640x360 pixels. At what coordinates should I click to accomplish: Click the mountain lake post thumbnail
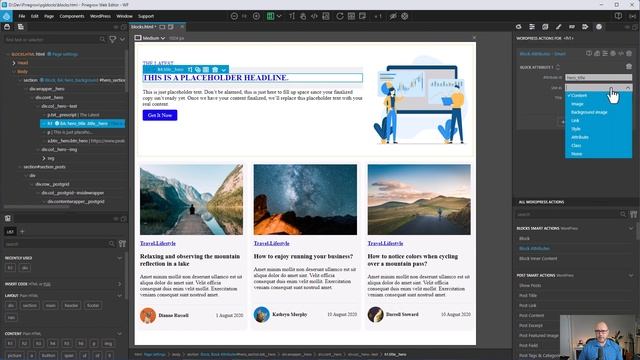tap(191, 200)
